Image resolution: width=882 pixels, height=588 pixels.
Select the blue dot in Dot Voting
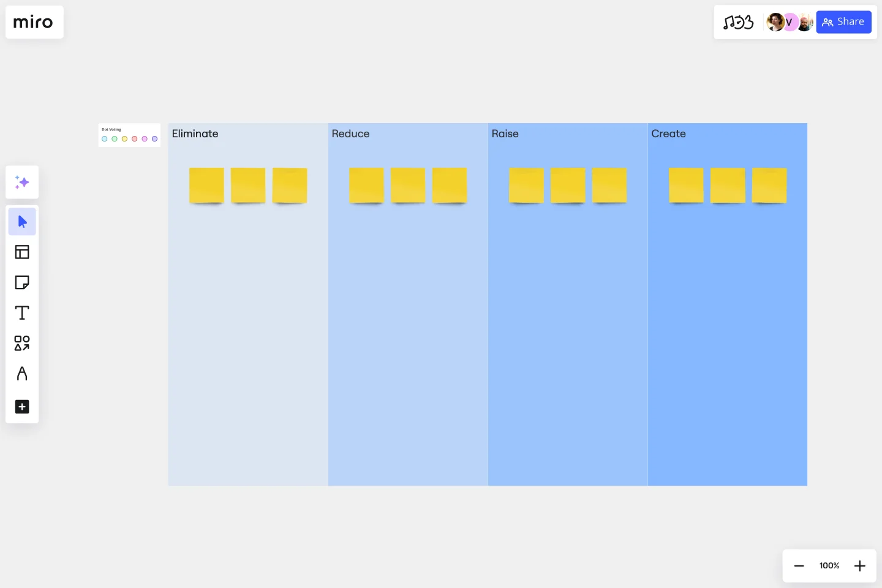(104, 139)
